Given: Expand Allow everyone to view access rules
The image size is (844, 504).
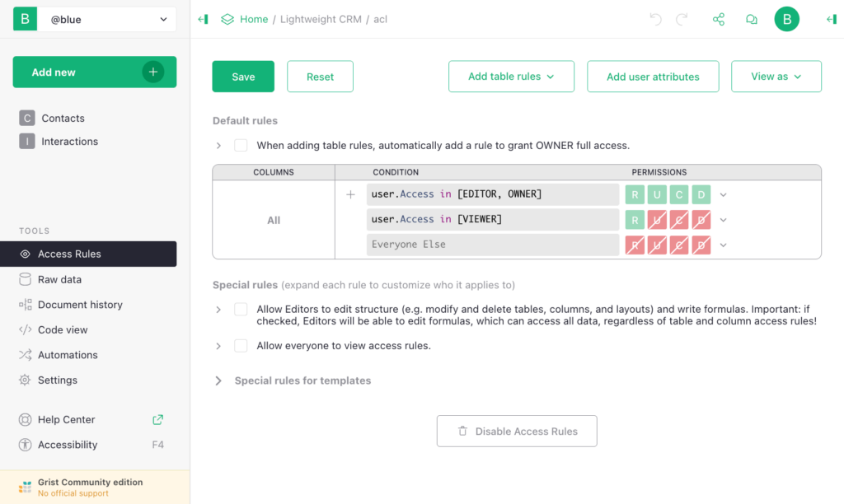Looking at the screenshot, I should click(x=218, y=346).
